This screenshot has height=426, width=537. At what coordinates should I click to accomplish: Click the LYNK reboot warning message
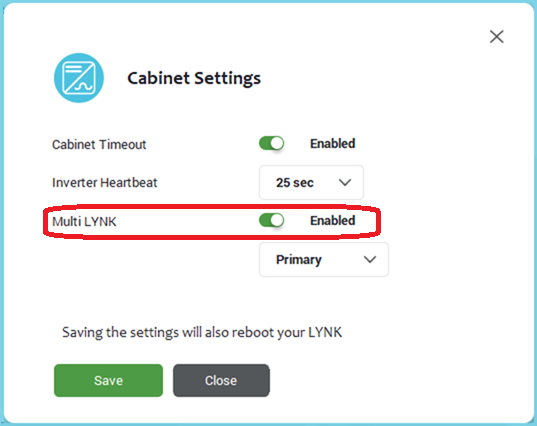tap(202, 333)
